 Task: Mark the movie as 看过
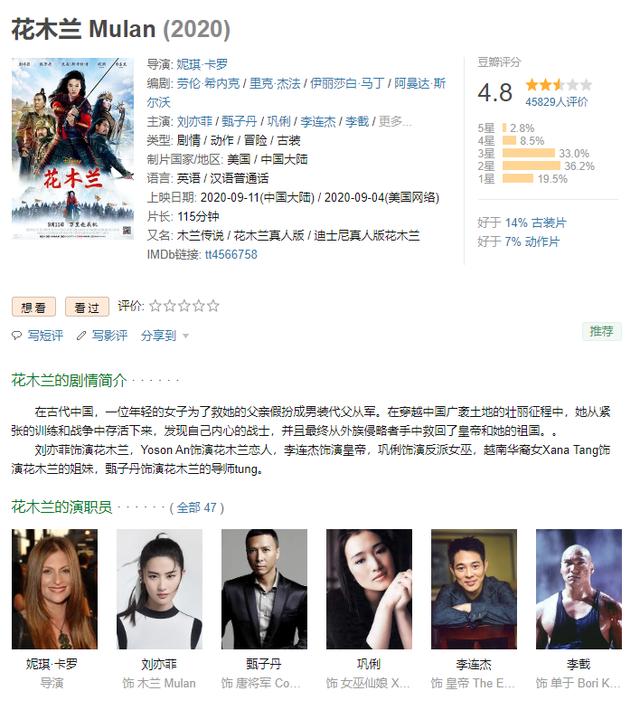(x=87, y=307)
